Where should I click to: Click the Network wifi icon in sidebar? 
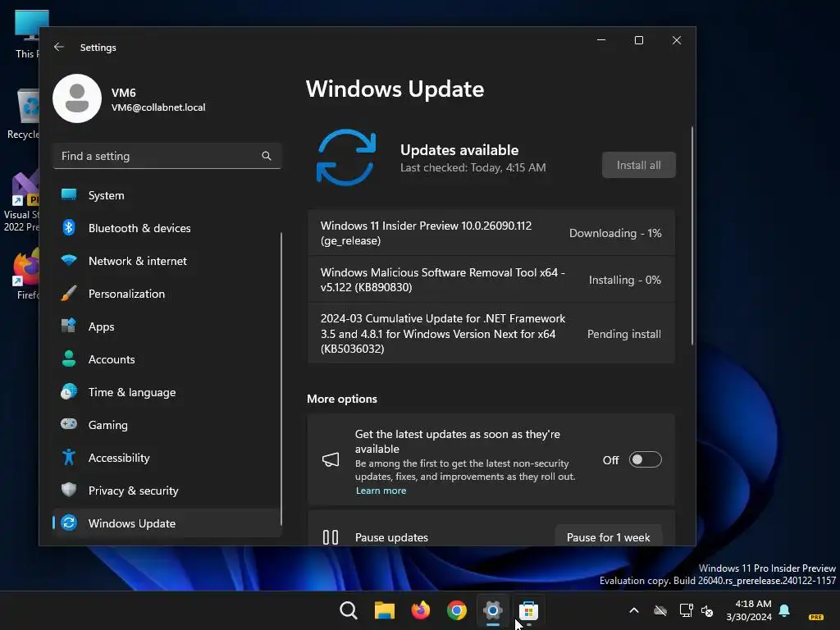(x=69, y=260)
